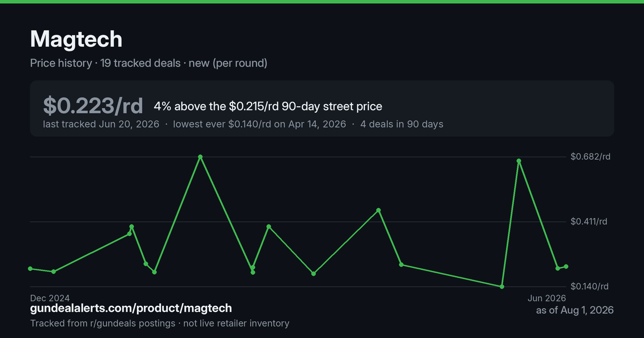
Task: Click the Magtech product title
Action: point(76,39)
